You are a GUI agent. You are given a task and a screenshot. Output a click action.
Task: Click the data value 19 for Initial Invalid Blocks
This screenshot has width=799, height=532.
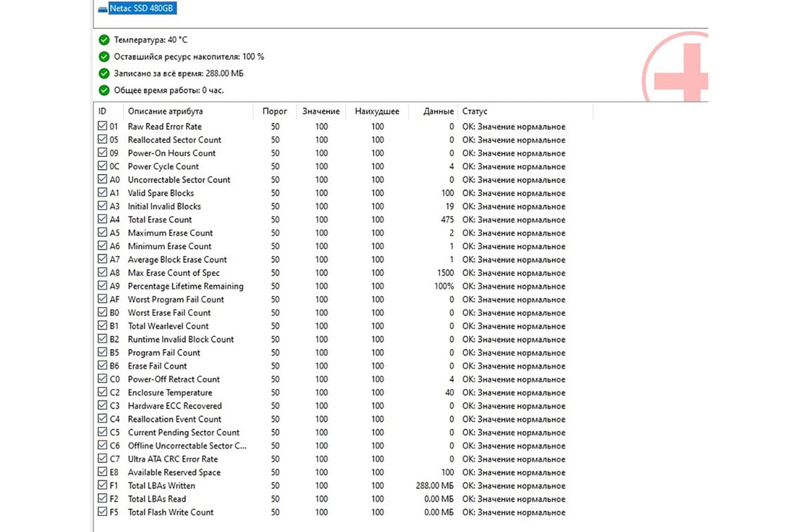(x=450, y=206)
